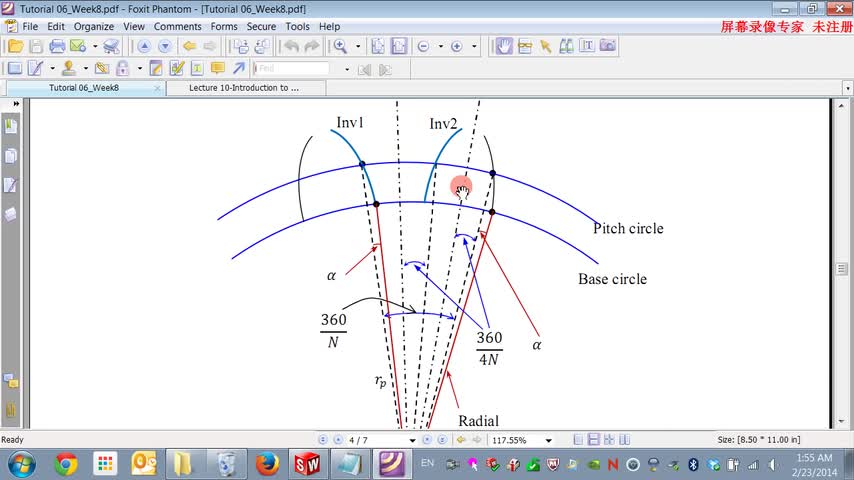The height and width of the screenshot is (480, 854).
Task: Open the Bookmarks panel in sidebar
Action: 11,126
